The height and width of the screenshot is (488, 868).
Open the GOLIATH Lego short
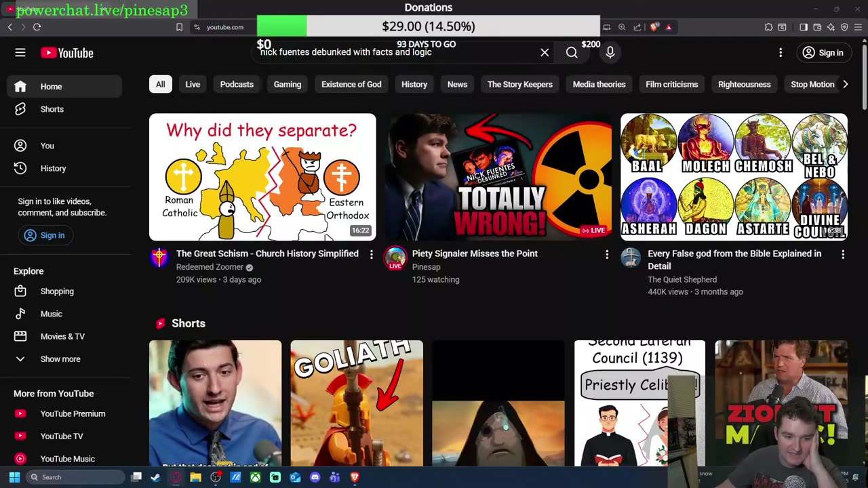click(357, 403)
